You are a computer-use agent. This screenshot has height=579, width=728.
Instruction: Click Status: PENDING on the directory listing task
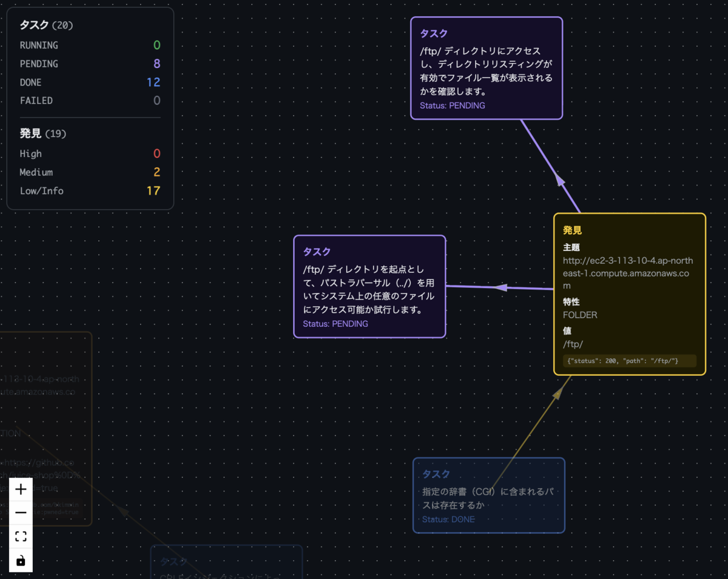[453, 105]
